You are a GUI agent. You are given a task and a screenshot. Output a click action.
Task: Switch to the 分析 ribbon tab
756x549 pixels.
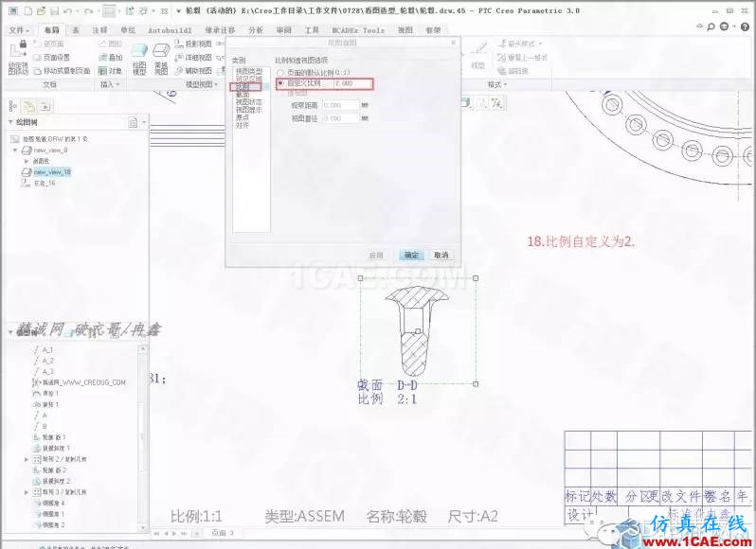tap(256, 30)
